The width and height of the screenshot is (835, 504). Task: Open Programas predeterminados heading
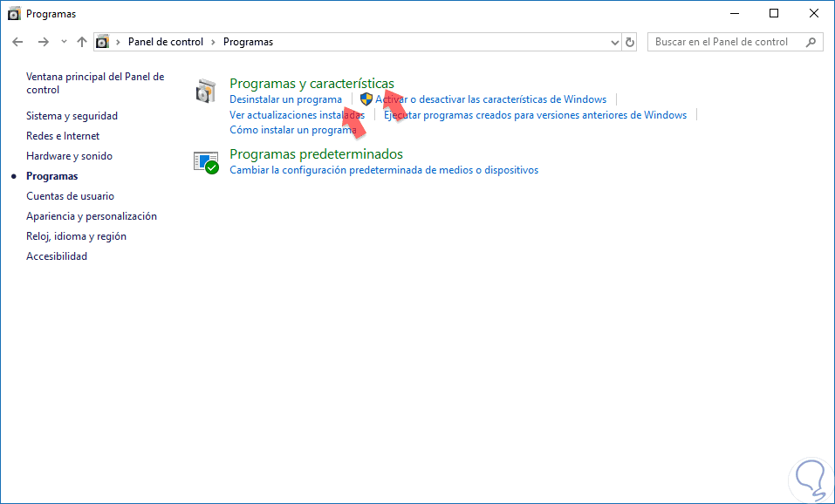[x=316, y=154]
